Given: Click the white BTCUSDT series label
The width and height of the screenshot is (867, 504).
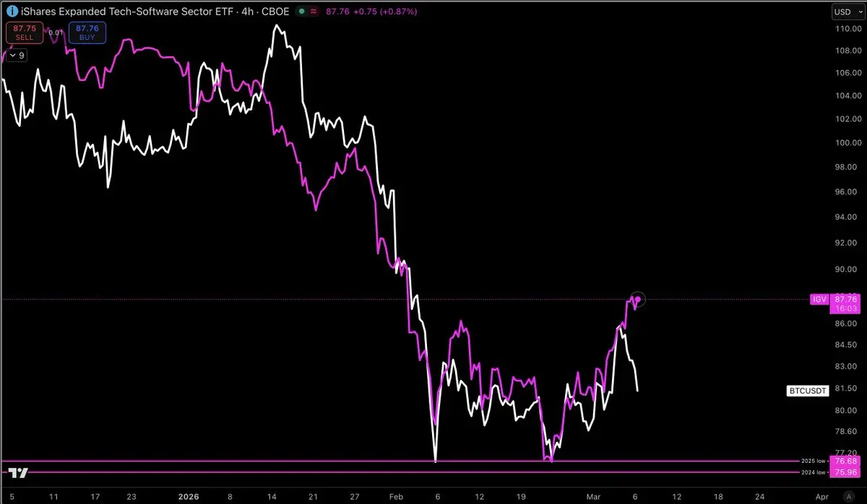Looking at the screenshot, I should click(x=808, y=391).
